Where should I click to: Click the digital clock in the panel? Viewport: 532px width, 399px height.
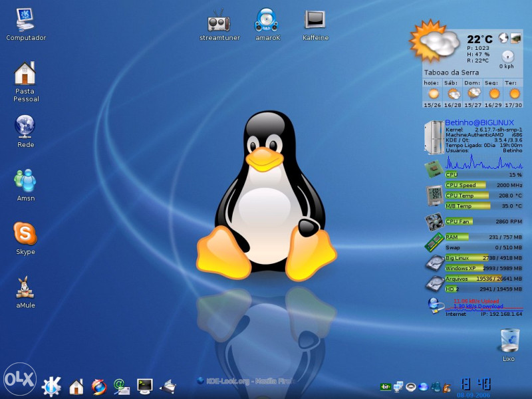click(475, 384)
